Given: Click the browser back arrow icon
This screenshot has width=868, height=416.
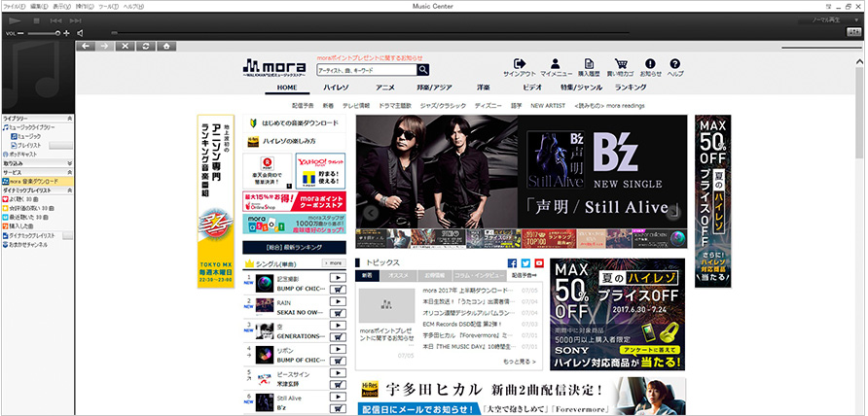Looking at the screenshot, I should coord(86,46).
